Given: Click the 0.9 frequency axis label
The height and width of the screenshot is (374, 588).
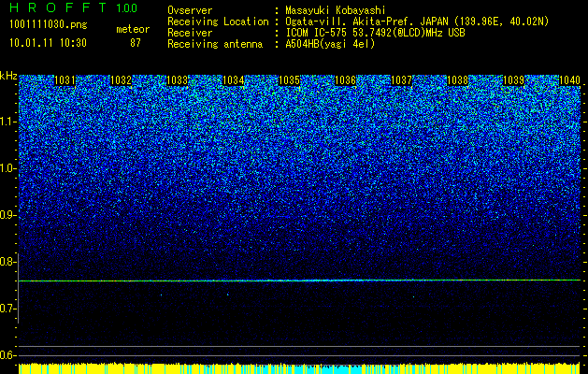Looking at the screenshot, I should click(x=7, y=215).
